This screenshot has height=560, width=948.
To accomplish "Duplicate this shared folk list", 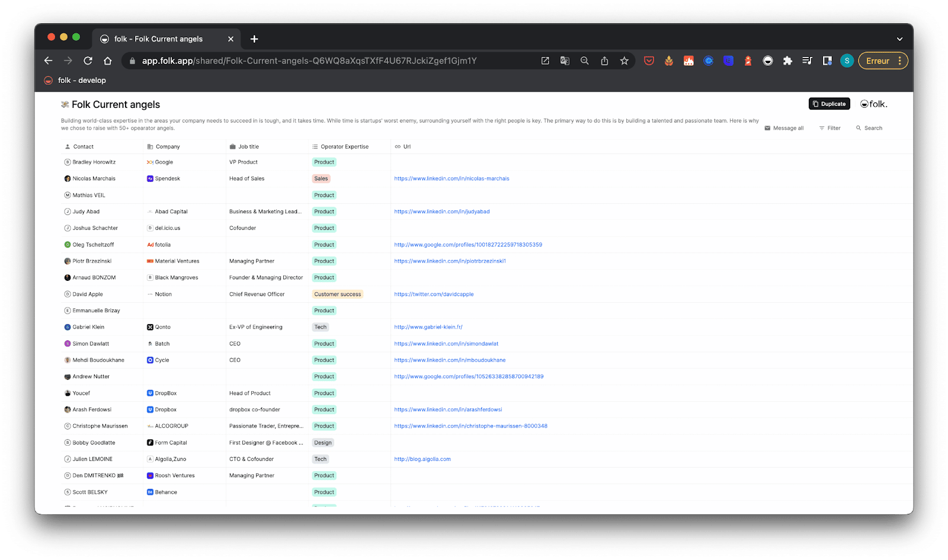I will pyautogui.click(x=829, y=104).
